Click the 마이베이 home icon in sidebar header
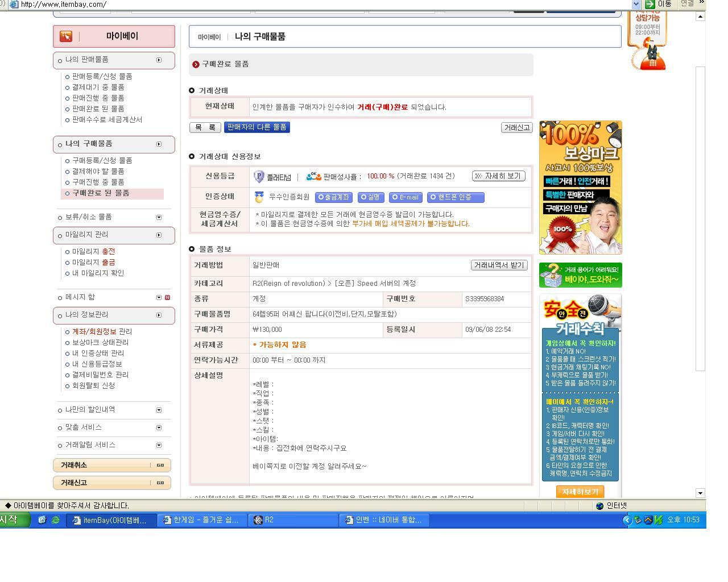 [x=65, y=36]
